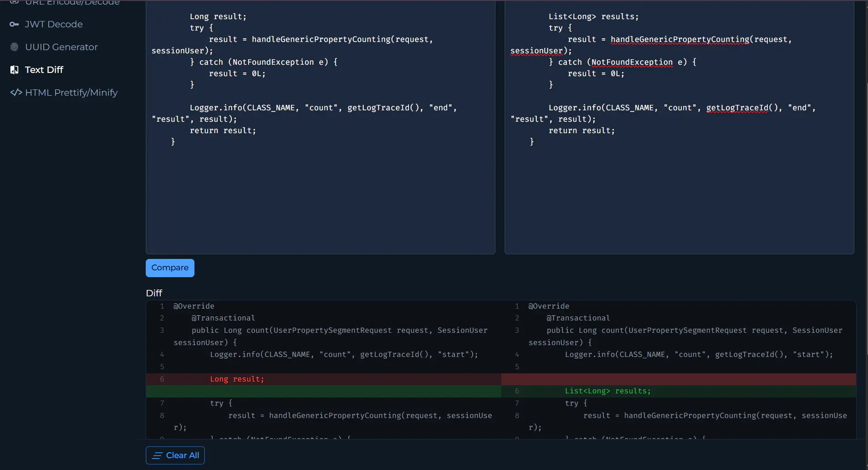Focus the left original text input area
This screenshot has width=868, height=470.
[321, 127]
